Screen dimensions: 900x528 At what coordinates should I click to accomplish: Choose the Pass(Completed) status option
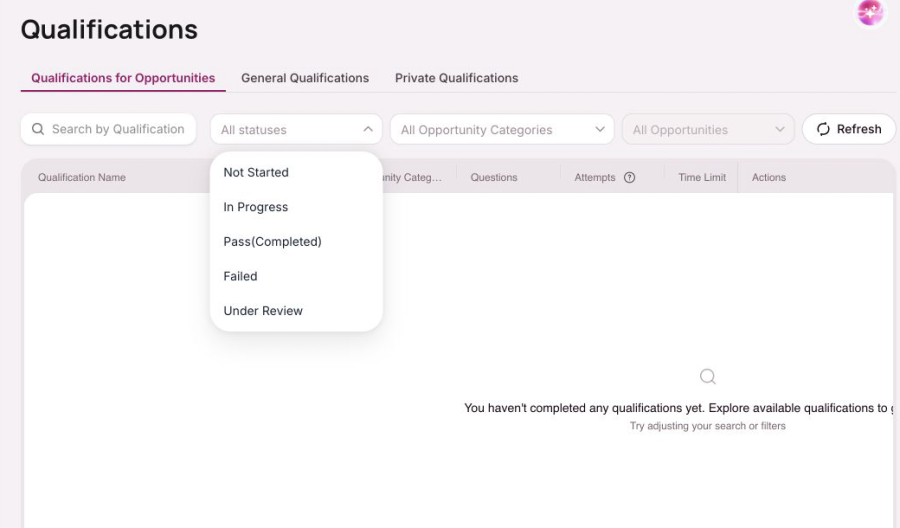coord(296,242)
